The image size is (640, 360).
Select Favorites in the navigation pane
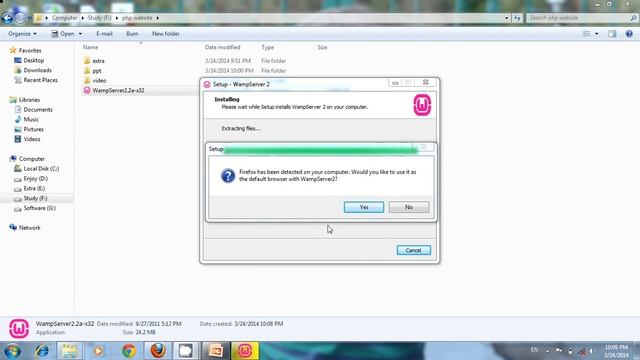click(x=30, y=51)
